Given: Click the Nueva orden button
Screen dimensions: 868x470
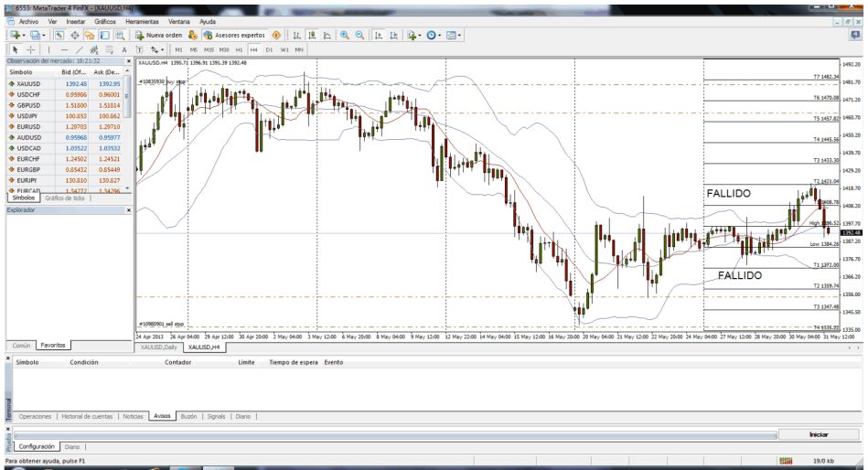Looking at the screenshot, I should pyautogui.click(x=158, y=35).
